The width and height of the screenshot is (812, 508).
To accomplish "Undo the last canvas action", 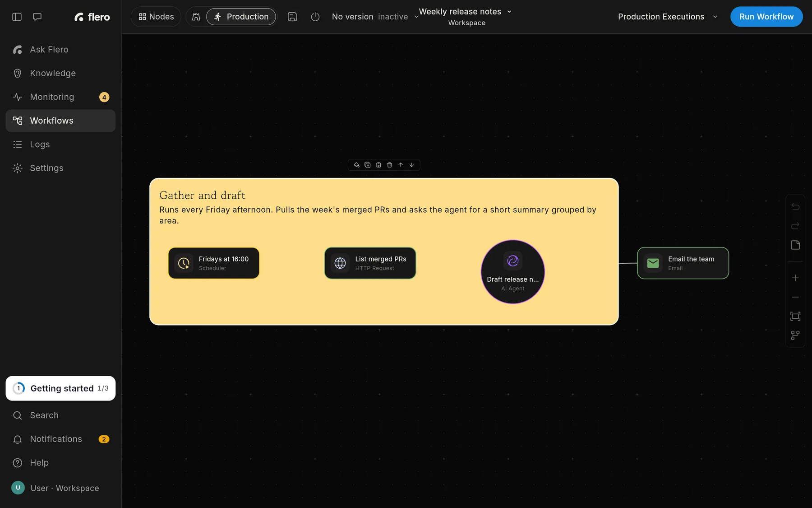I will tap(795, 207).
